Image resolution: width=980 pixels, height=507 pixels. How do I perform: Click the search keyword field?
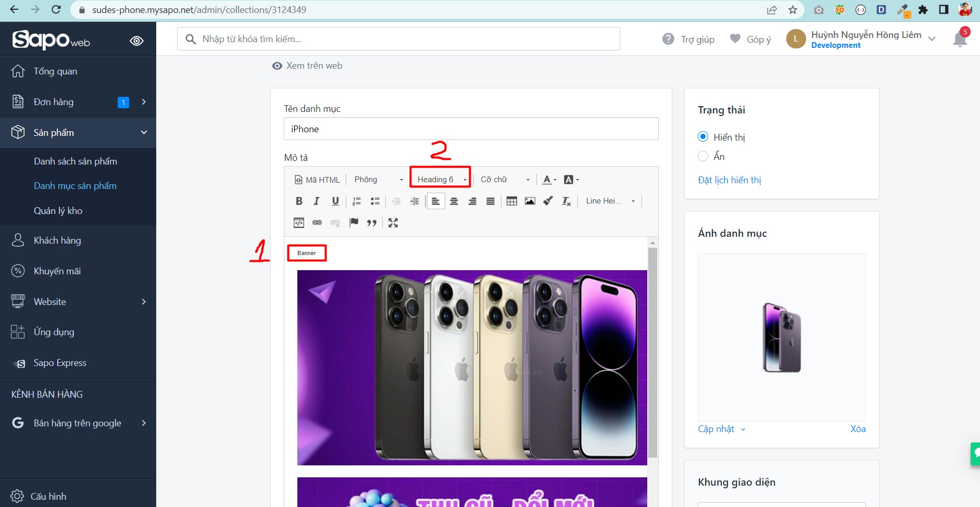(398, 39)
